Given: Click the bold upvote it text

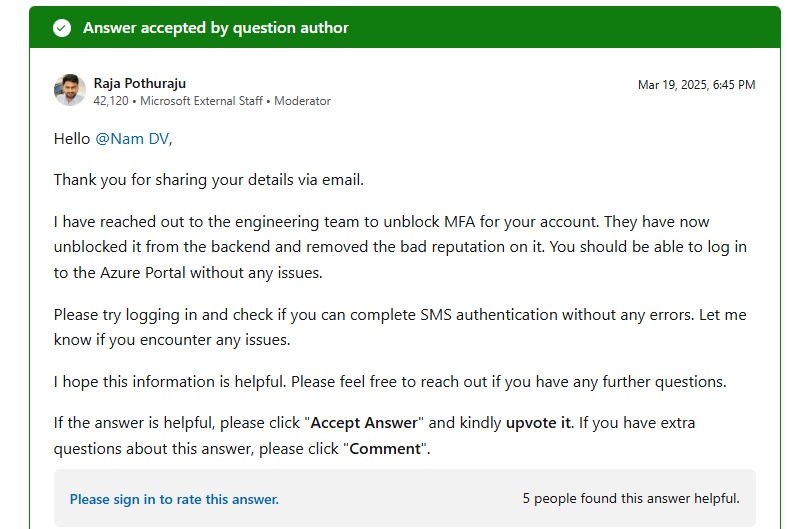Looking at the screenshot, I should (x=538, y=423).
